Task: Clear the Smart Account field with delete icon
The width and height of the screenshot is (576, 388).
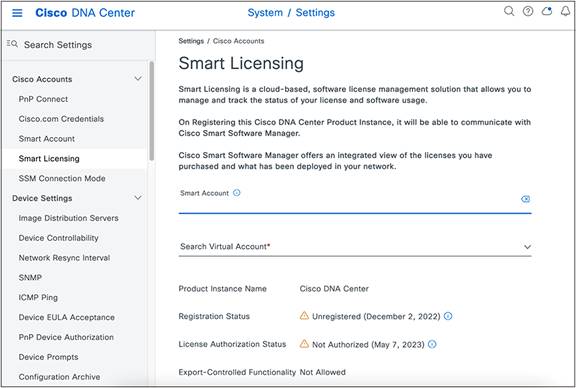Action: pos(525,199)
